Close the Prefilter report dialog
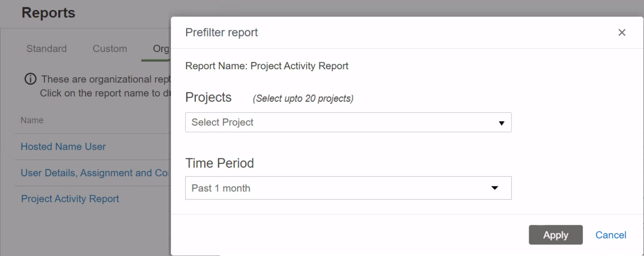This screenshot has width=644, height=256. 622,33
